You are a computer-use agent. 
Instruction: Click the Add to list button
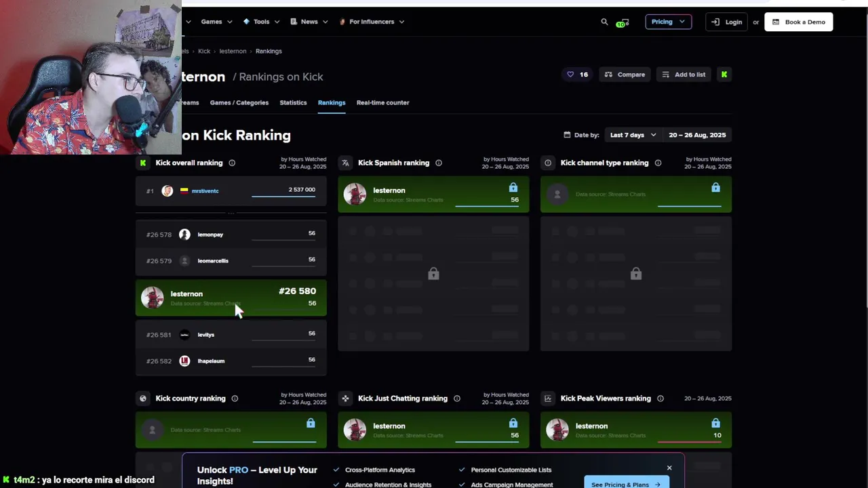click(683, 75)
